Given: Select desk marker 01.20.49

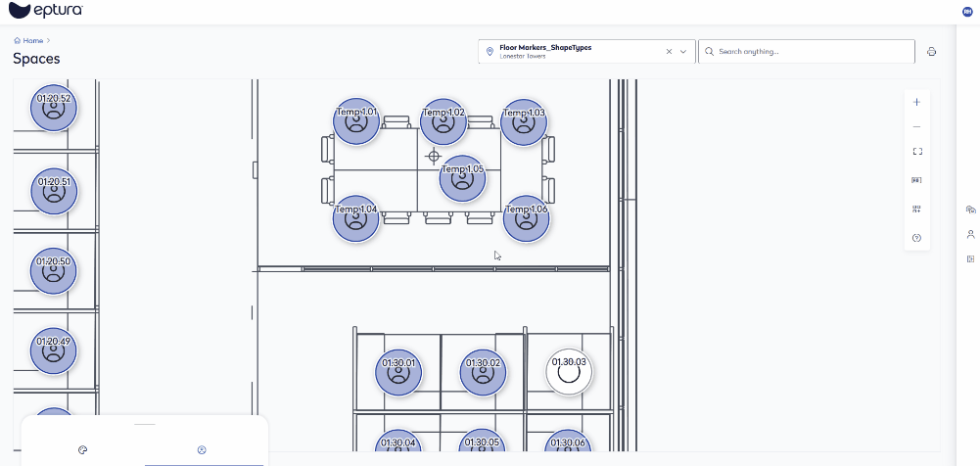Looking at the screenshot, I should point(54,351).
